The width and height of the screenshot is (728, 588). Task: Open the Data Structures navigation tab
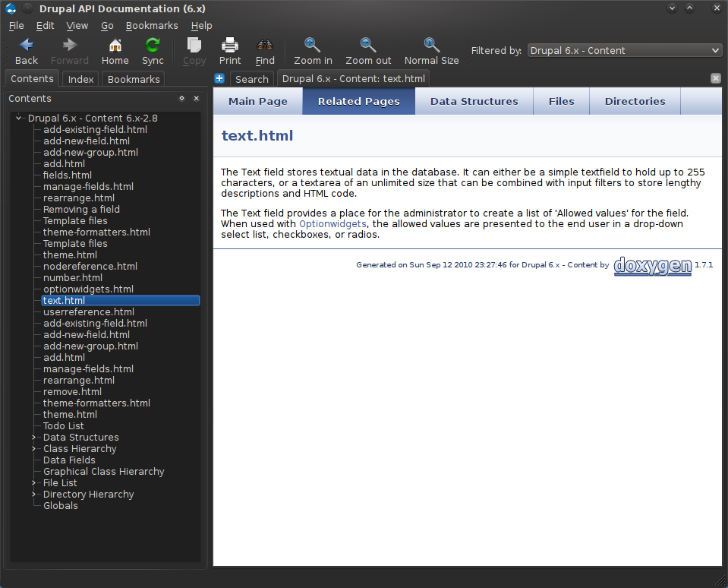(474, 101)
